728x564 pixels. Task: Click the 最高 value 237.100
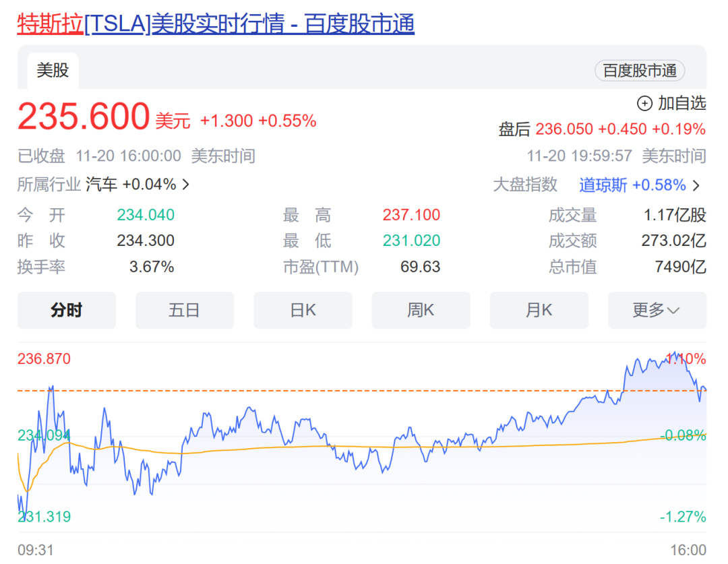[x=411, y=215]
